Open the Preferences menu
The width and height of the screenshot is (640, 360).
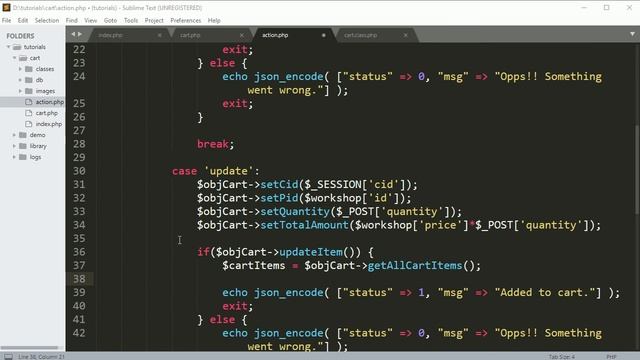(x=186, y=20)
